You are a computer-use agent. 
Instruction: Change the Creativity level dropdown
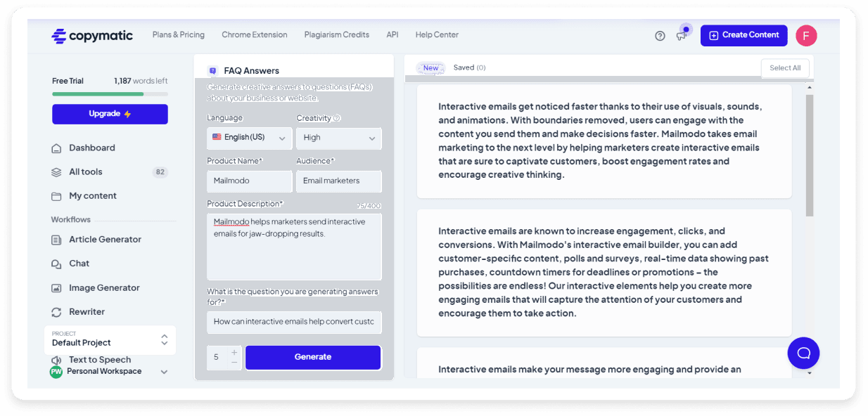coord(338,138)
